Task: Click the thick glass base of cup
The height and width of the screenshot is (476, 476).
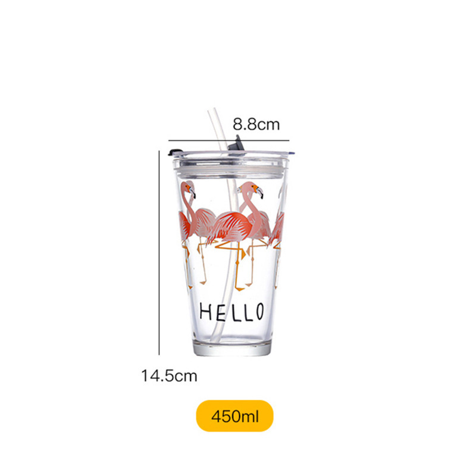Action: point(232,348)
